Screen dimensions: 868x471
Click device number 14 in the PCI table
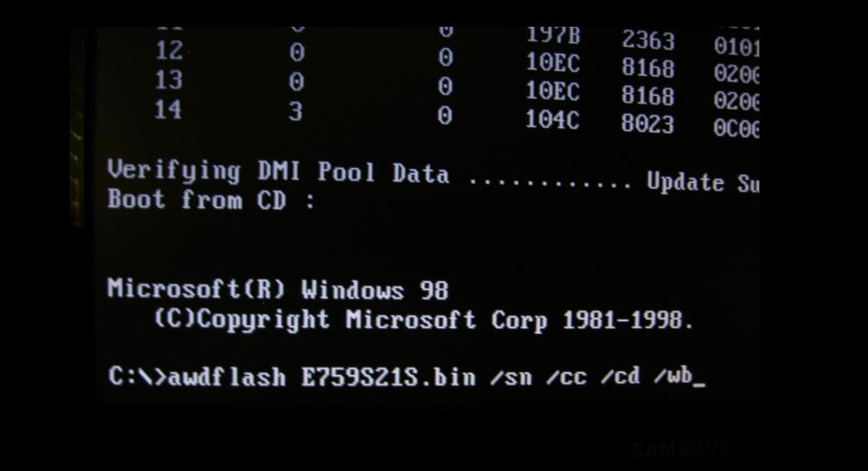(168, 110)
